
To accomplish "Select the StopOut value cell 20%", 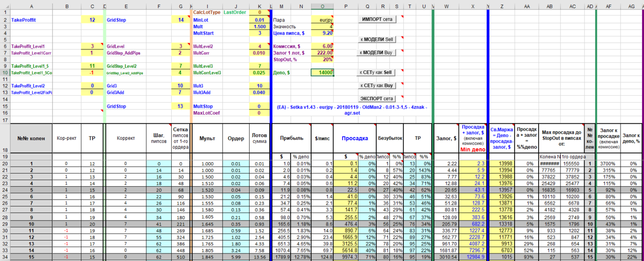I will pyautogui.click(x=322, y=59).
